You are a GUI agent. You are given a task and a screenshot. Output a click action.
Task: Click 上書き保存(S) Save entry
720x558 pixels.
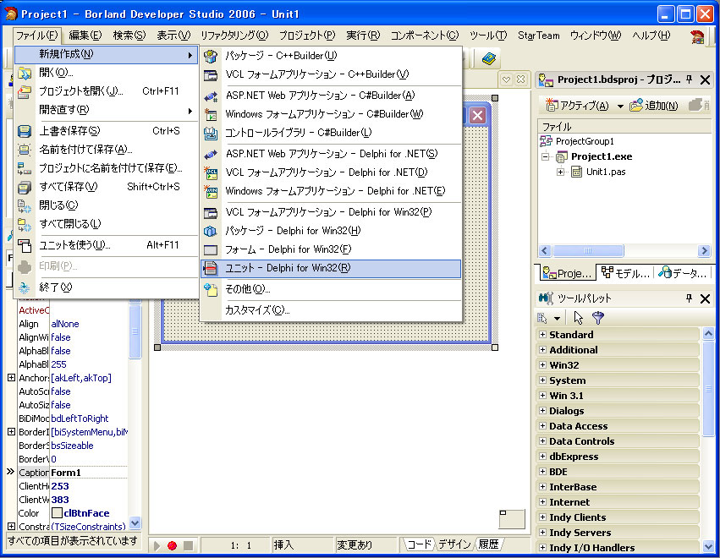pos(106,131)
